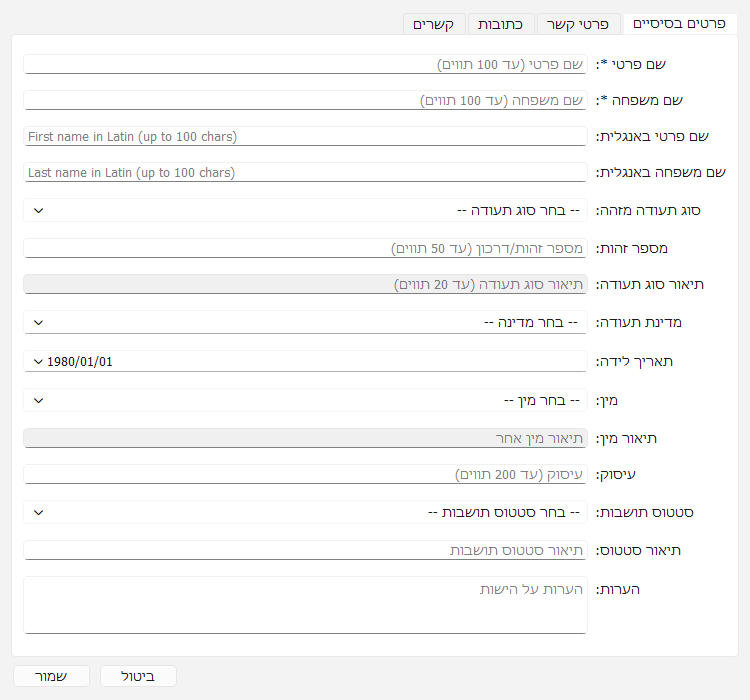Open the מדינת תעודה dropdown
The width and height of the screenshot is (750, 700).
tap(305, 322)
